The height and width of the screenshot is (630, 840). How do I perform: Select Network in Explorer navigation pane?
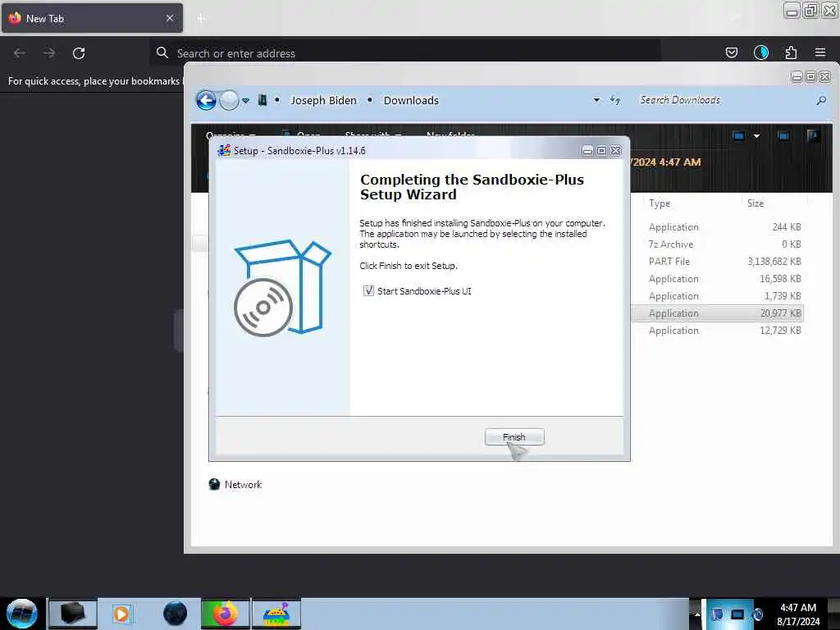click(235, 484)
